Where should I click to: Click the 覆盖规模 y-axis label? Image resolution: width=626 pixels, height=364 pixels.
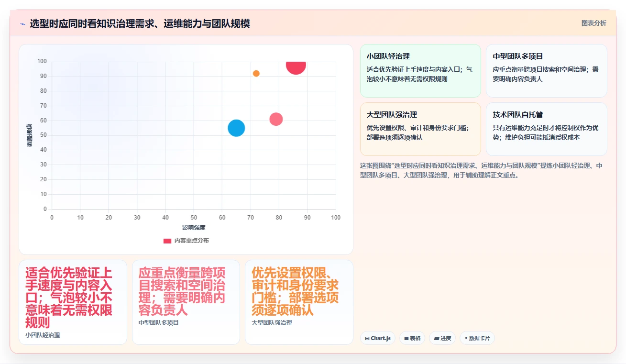click(30, 135)
